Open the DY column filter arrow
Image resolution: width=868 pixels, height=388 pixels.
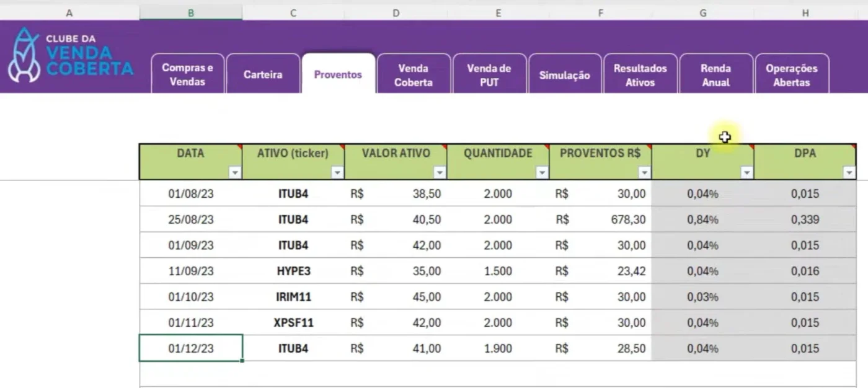click(x=747, y=173)
